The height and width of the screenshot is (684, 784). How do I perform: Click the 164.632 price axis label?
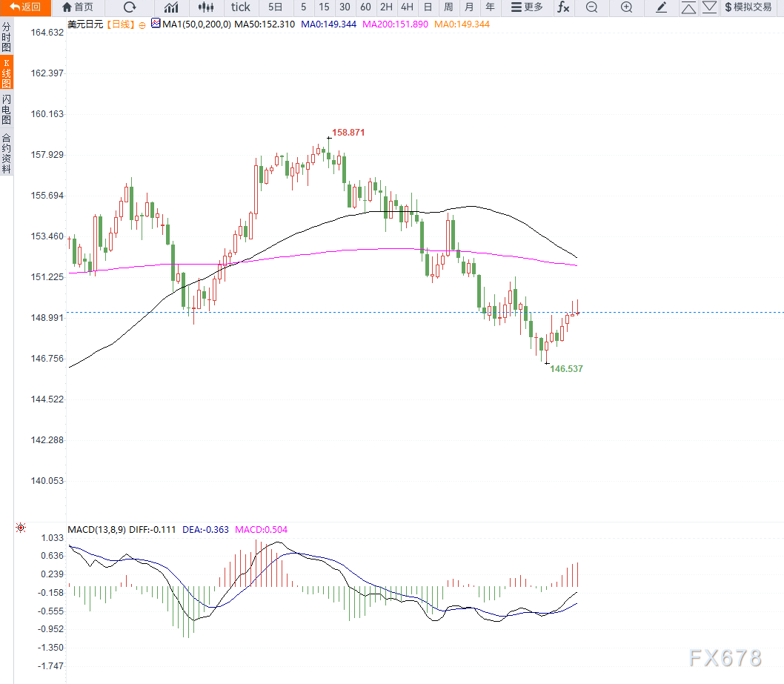pyautogui.click(x=47, y=33)
